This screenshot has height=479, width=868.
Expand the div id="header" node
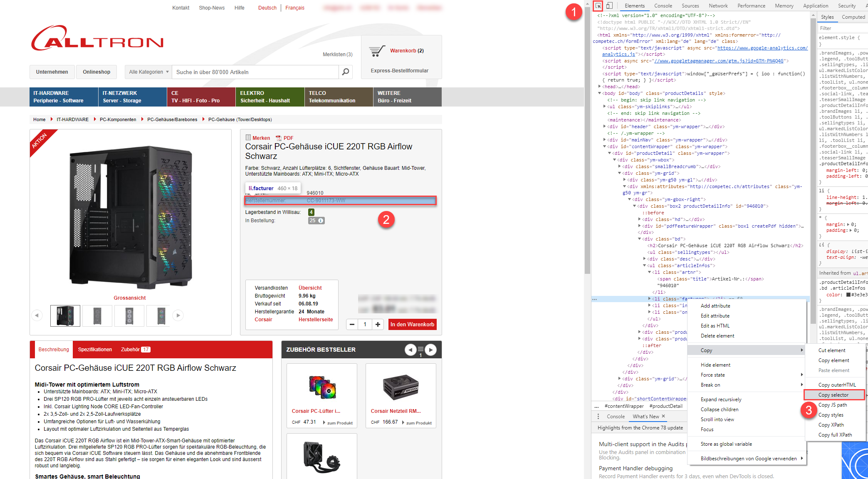[x=605, y=127]
